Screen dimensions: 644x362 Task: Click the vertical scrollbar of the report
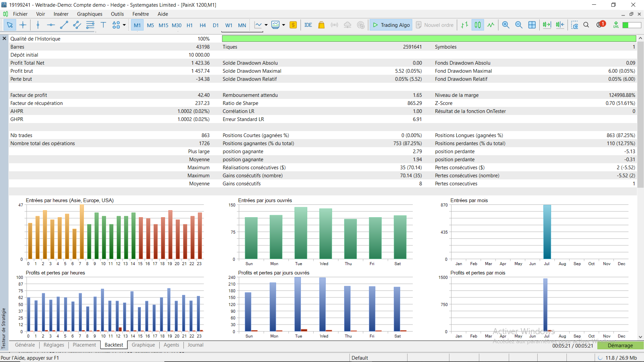[x=640, y=114]
